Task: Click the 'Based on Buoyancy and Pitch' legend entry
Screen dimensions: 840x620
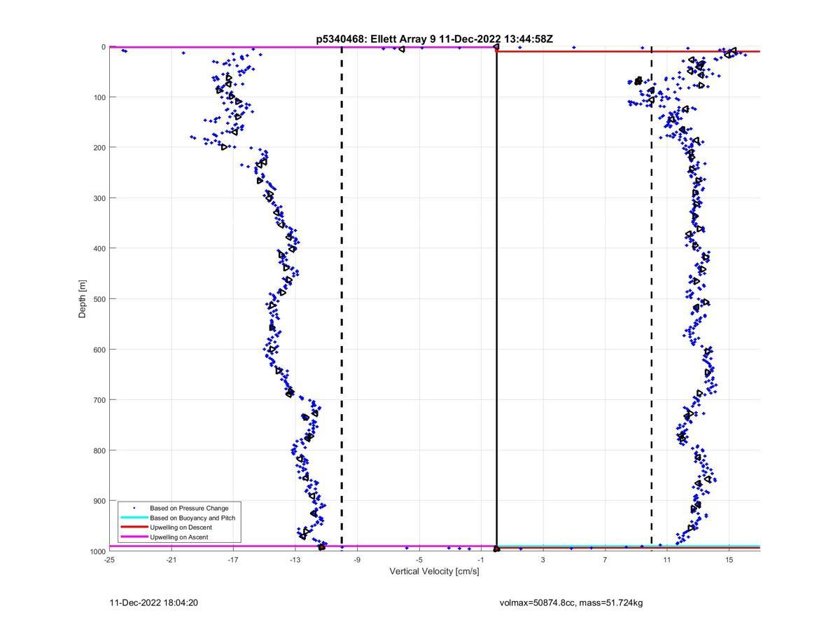Action: coord(192,518)
